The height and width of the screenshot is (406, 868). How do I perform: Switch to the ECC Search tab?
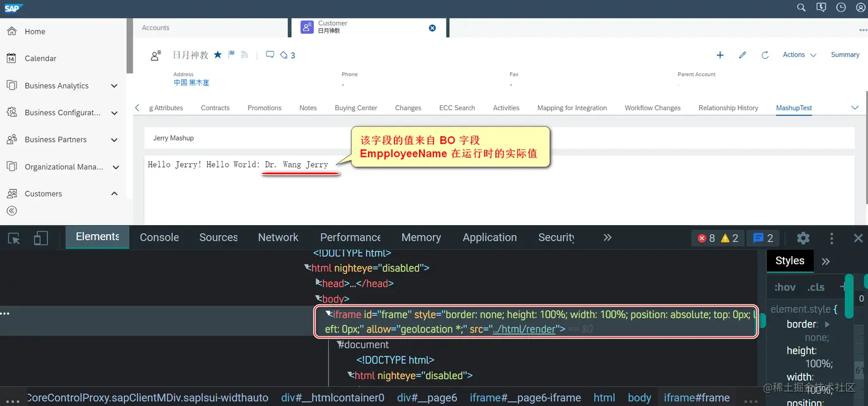pos(457,108)
